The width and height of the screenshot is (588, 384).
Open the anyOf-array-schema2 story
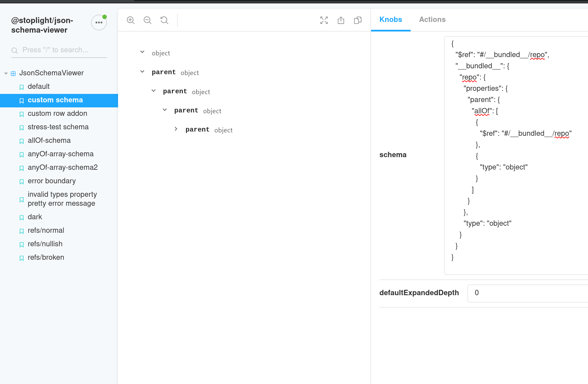[x=59, y=168]
